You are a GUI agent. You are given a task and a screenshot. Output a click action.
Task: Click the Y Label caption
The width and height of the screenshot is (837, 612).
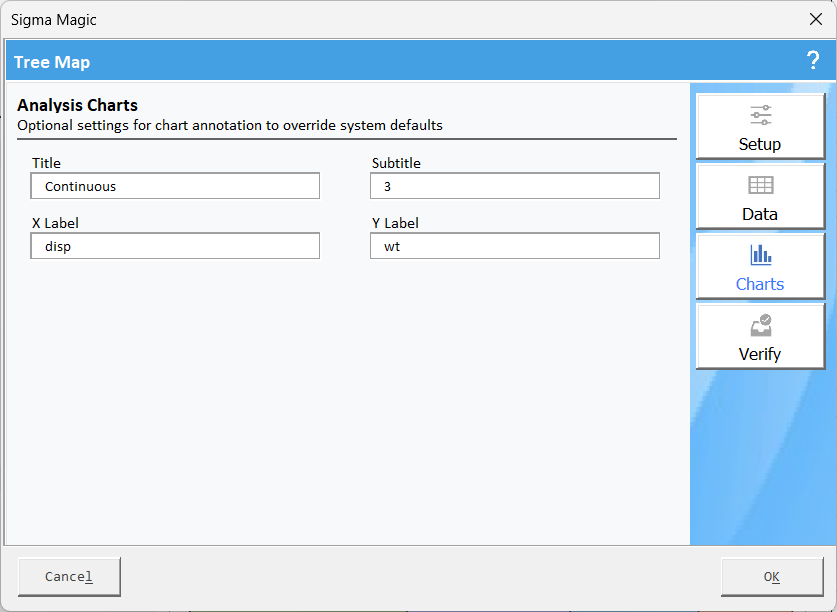coord(395,223)
